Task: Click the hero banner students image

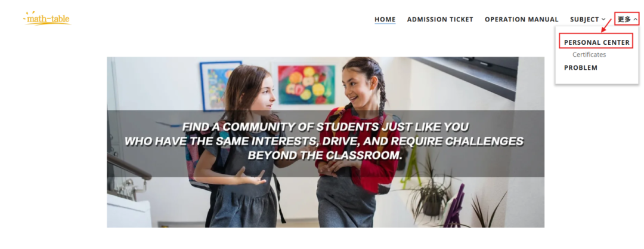Action: click(326, 142)
